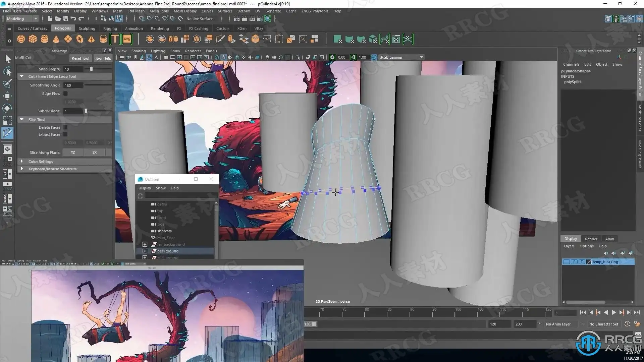The height and width of the screenshot is (362, 644).
Task: Enable the Edge Flow checkbox
Action: pos(65,94)
